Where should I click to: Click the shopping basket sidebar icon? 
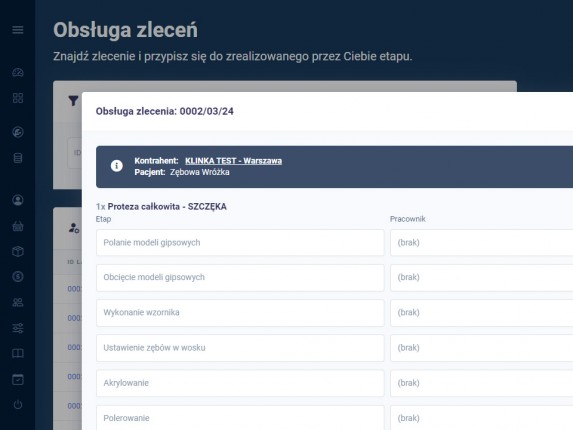18,227
